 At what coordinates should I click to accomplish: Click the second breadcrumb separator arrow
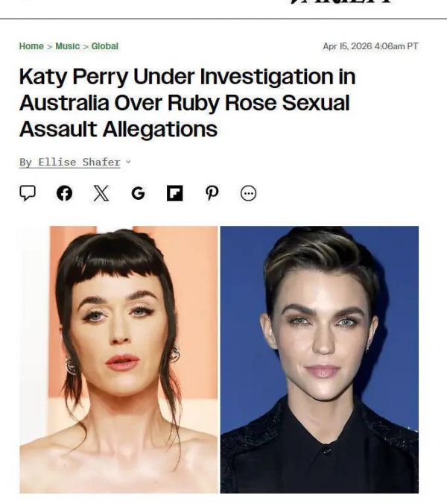[86, 47]
